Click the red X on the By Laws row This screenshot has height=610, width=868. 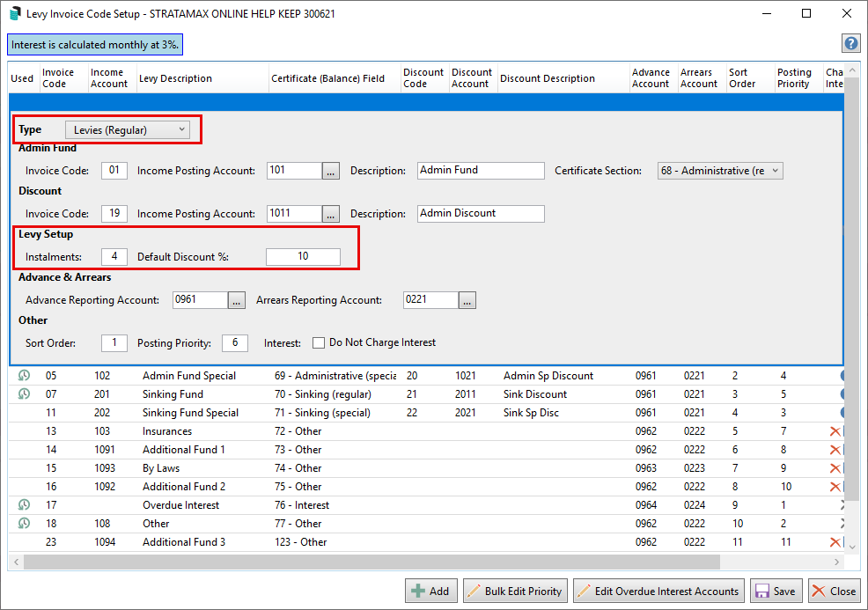(835, 468)
